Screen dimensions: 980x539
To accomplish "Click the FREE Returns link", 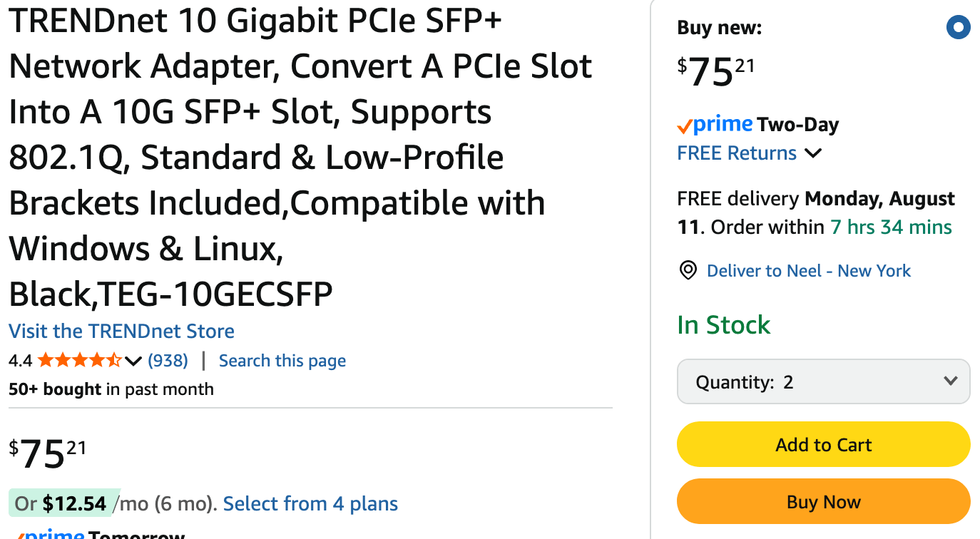I will pos(737,153).
